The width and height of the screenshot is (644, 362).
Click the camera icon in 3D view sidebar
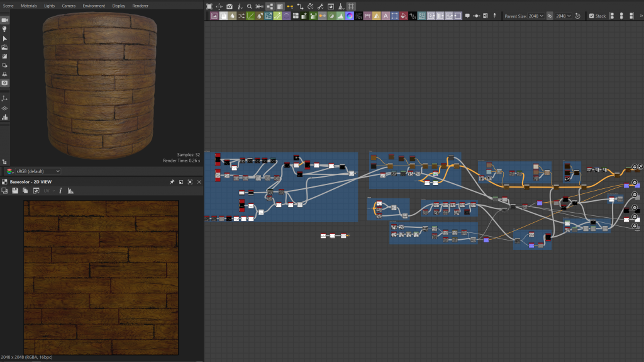5,20
